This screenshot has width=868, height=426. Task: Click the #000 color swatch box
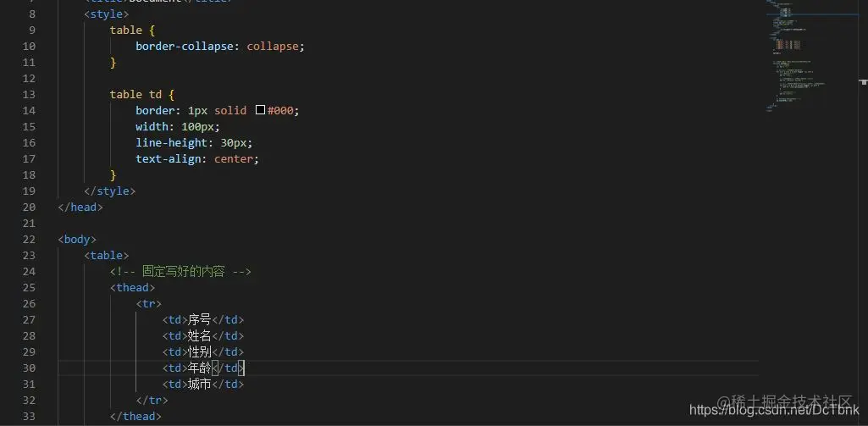260,110
